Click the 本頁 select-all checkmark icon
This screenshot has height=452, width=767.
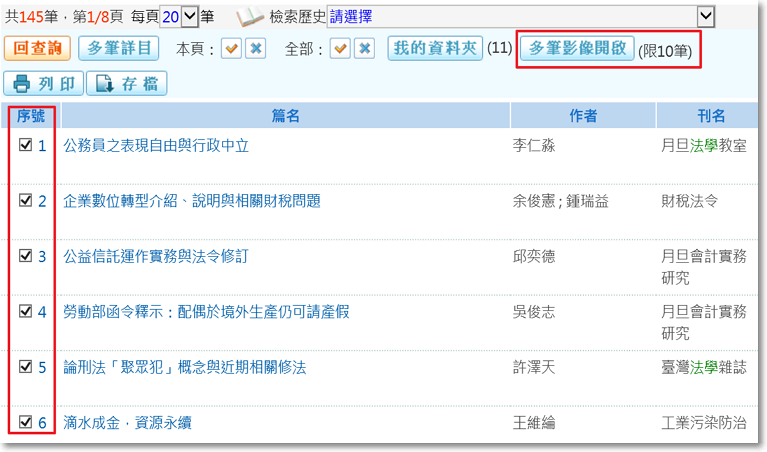point(232,49)
